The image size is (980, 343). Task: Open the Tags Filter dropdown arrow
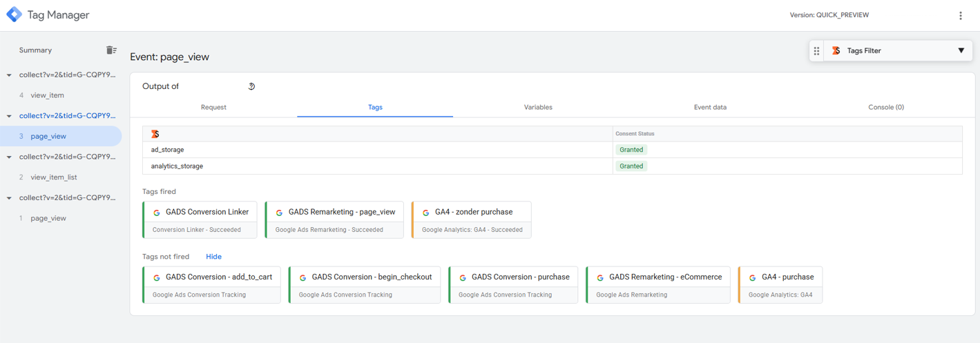tap(961, 51)
